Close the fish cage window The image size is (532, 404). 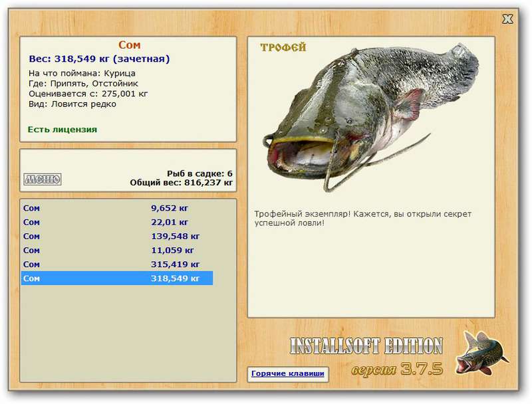pos(507,19)
